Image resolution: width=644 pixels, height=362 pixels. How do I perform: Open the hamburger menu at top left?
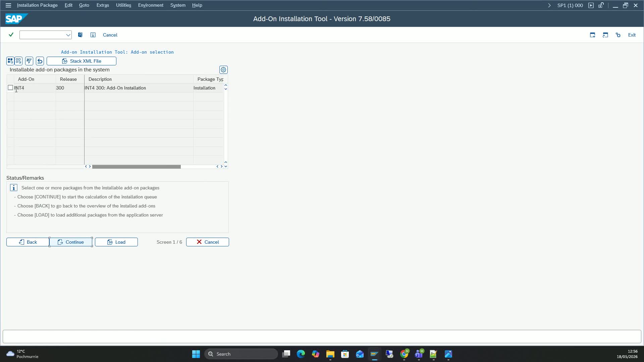click(8, 5)
